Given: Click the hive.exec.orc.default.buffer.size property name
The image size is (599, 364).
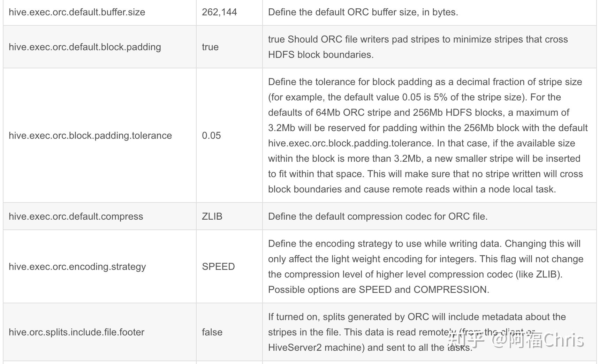Looking at the screenshot, I should coord(77,12).
